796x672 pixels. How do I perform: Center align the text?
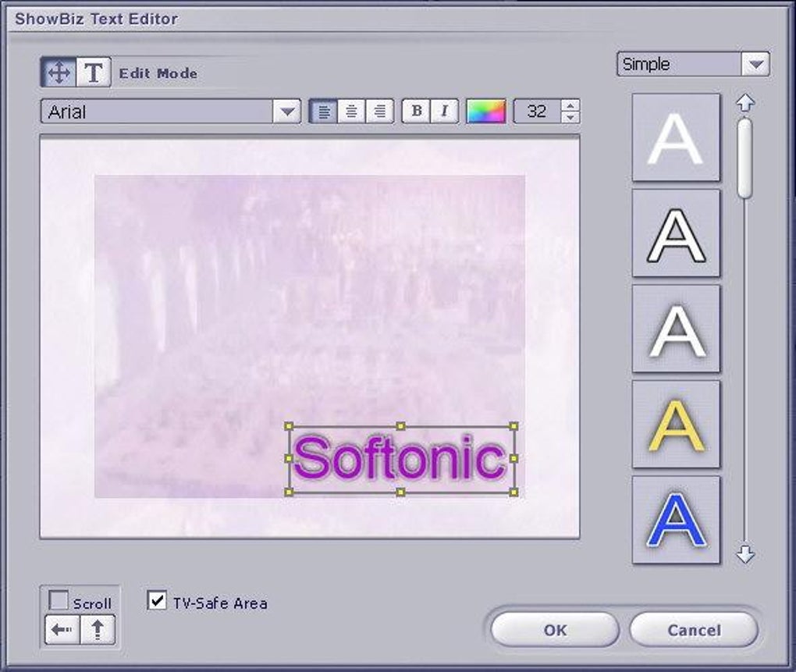click(351, 111)
